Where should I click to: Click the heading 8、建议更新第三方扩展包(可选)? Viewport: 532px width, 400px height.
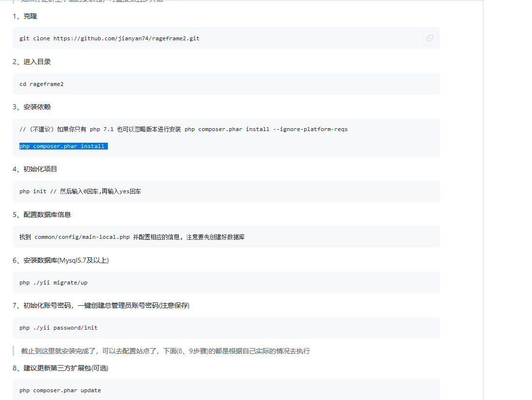(x=61, y=368)
